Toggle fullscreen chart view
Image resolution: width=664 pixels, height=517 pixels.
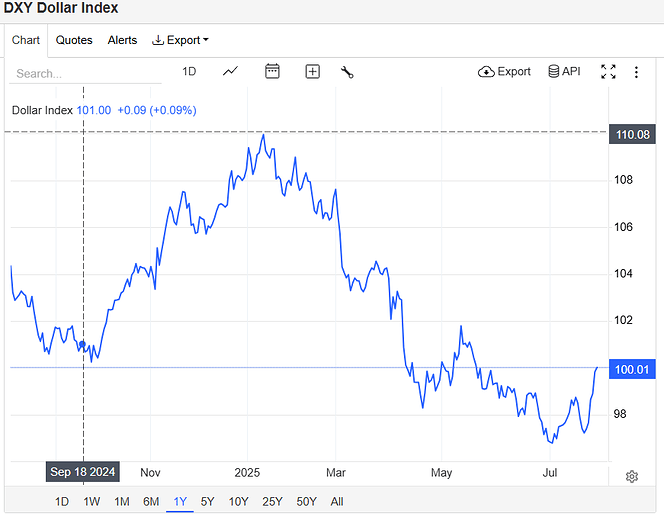[608, 71]
